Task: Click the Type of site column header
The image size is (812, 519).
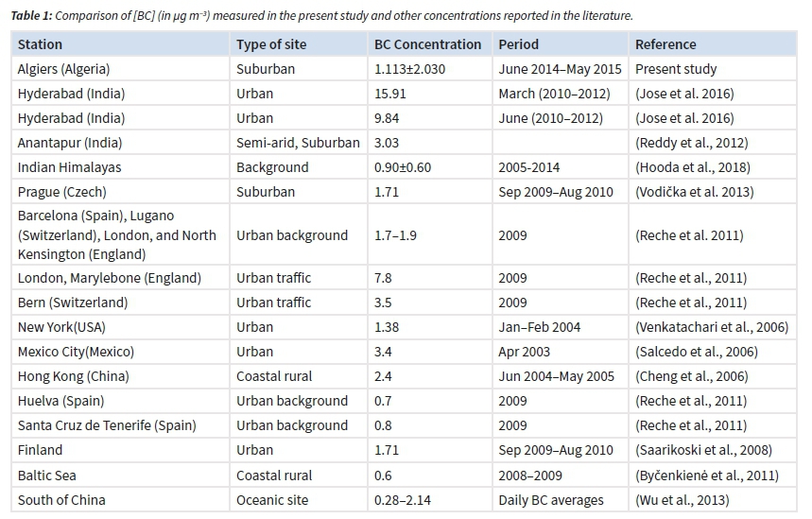Action: tap(271, 44)
